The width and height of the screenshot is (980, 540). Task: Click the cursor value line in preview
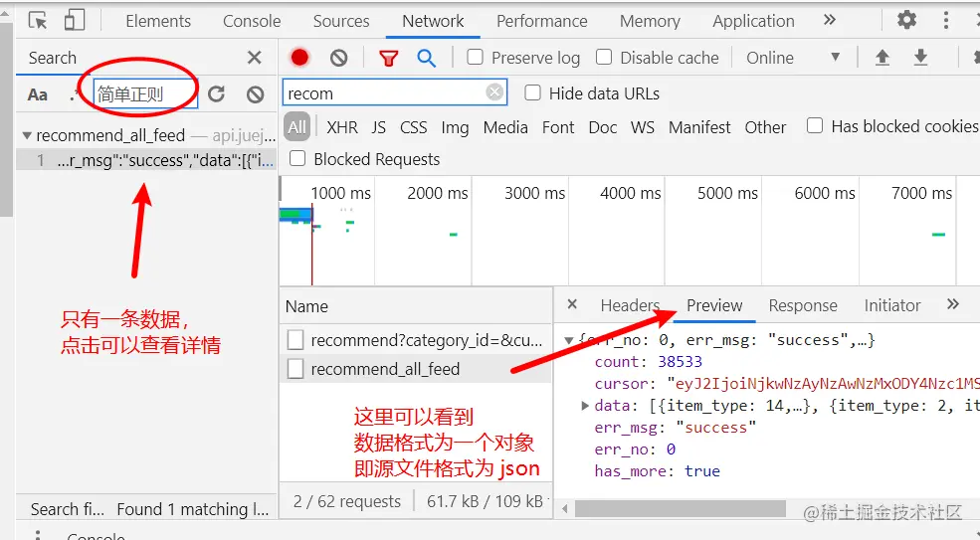pyautogui.click(x=786, y=384)
